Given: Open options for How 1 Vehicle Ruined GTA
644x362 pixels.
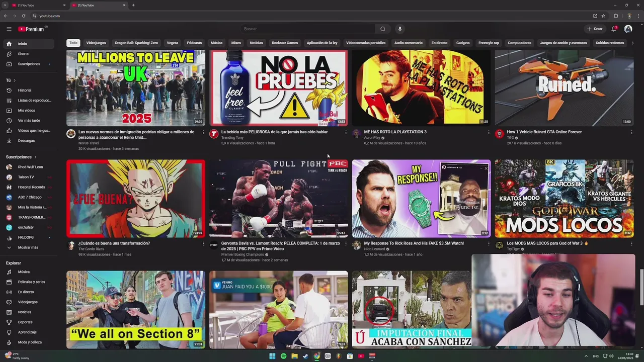Looking at the screenshot, I should tap(631, 132).
